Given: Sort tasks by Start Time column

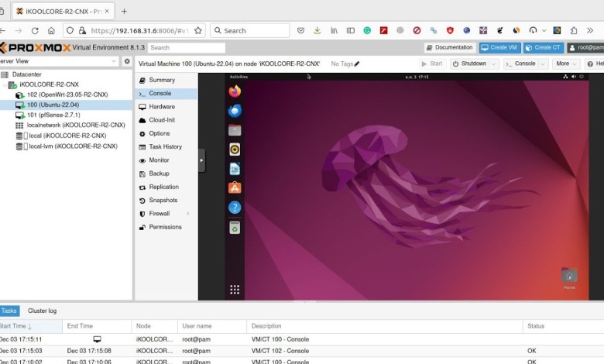Looking at the screenshot, I should point(31,326).
